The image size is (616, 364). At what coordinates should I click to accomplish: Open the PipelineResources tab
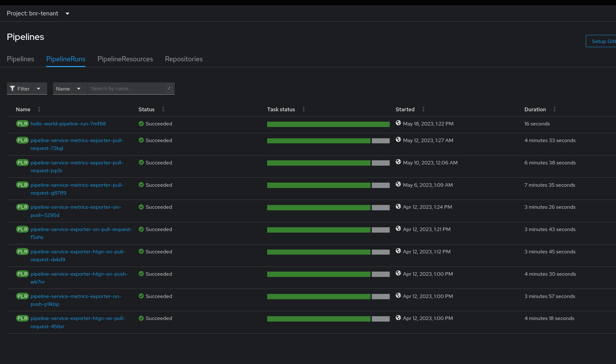[x=125, y=59]
